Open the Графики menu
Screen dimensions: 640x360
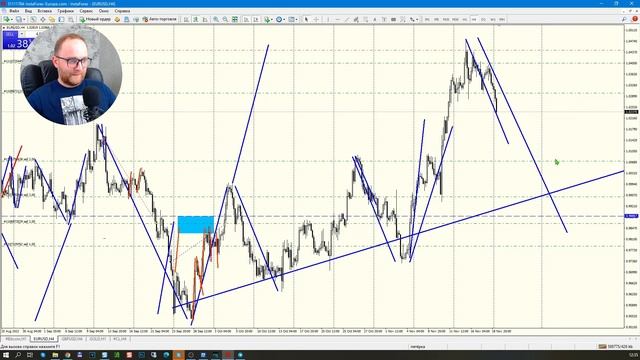pos(65,11)
